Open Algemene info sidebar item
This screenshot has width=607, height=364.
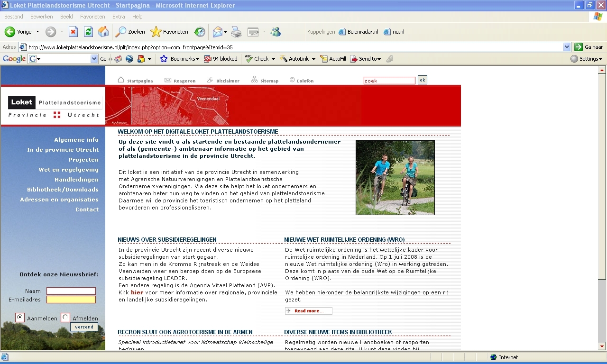pyautogui.click(x=76, y=140)
